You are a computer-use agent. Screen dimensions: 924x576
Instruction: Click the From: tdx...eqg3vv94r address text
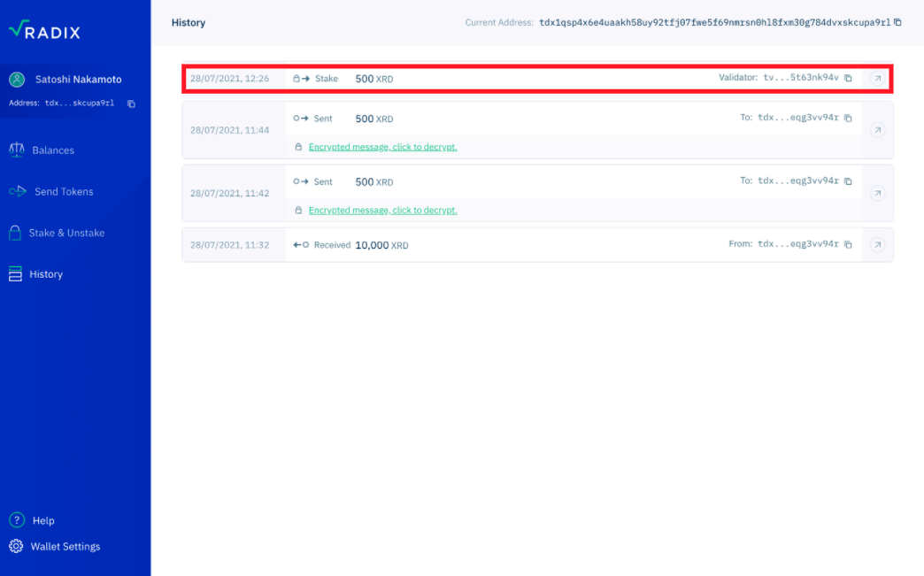[x=798, y=244]
